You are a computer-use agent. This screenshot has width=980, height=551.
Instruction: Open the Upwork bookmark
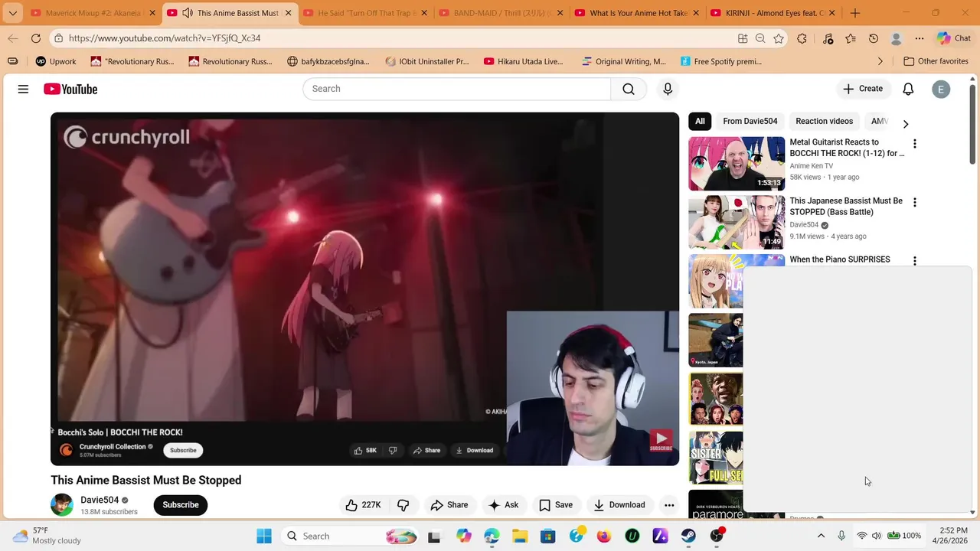pos(56,61)
